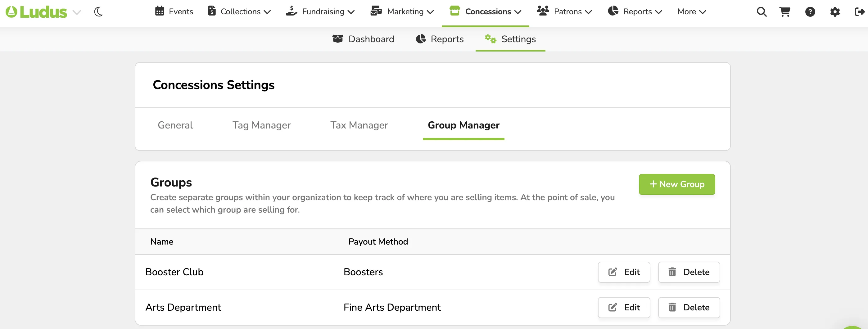Open the search magnifier icon
This screenshot has width=868, height=329.
762,12
